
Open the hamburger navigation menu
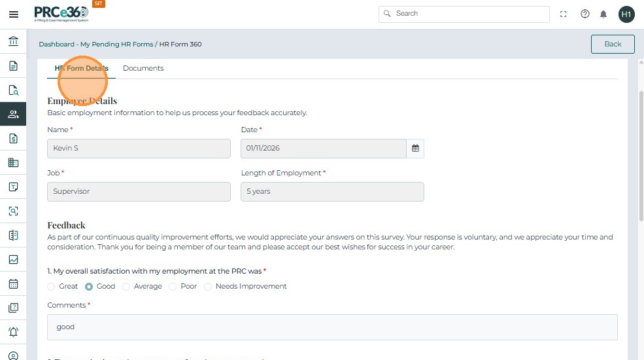pyautogui.click(x=13, y=14)
